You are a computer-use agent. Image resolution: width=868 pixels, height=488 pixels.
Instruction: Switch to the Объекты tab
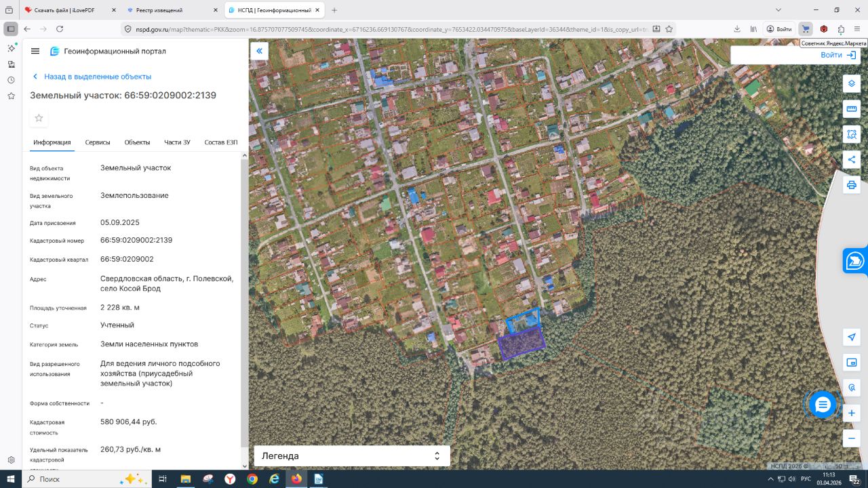click(137, 142)
